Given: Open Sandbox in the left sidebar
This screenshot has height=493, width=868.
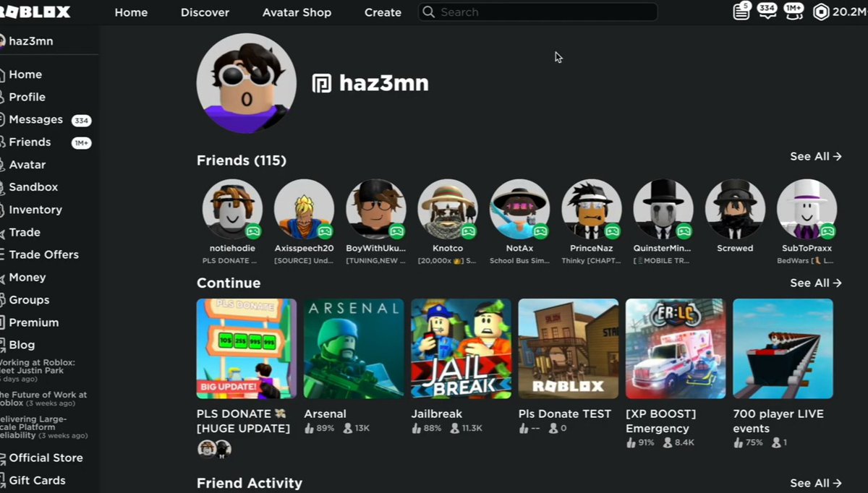Looking at the screenshot, I should click(x=29, y=187).
